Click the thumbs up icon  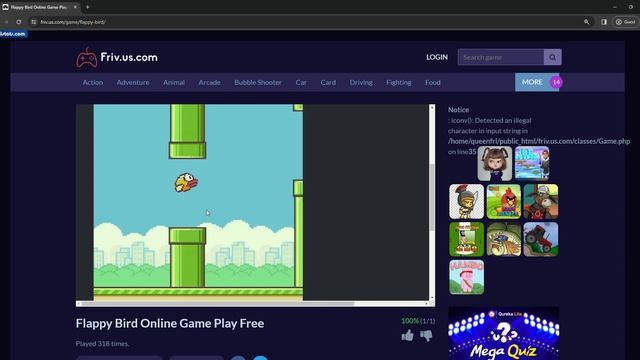pyautogui.click(x=407, y=336)
